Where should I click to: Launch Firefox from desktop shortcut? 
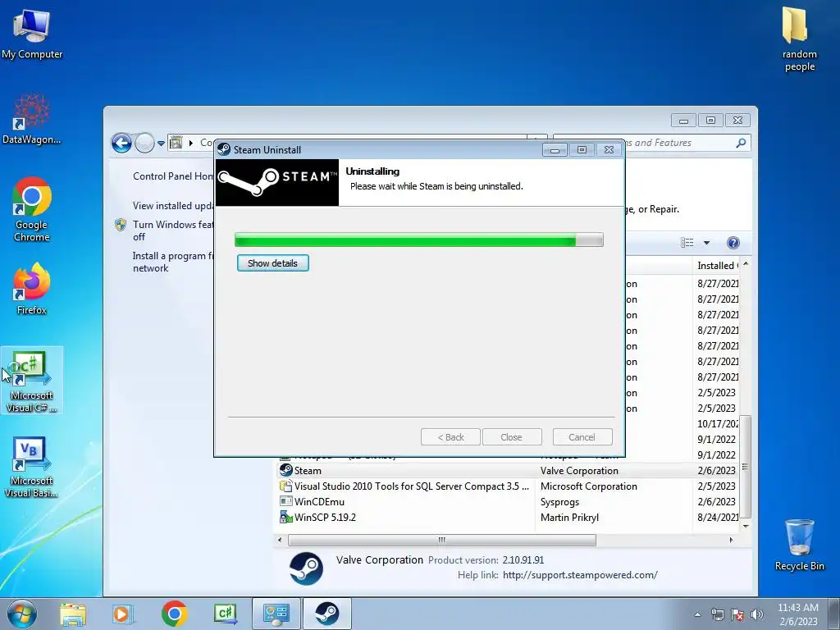coord(32,289)
